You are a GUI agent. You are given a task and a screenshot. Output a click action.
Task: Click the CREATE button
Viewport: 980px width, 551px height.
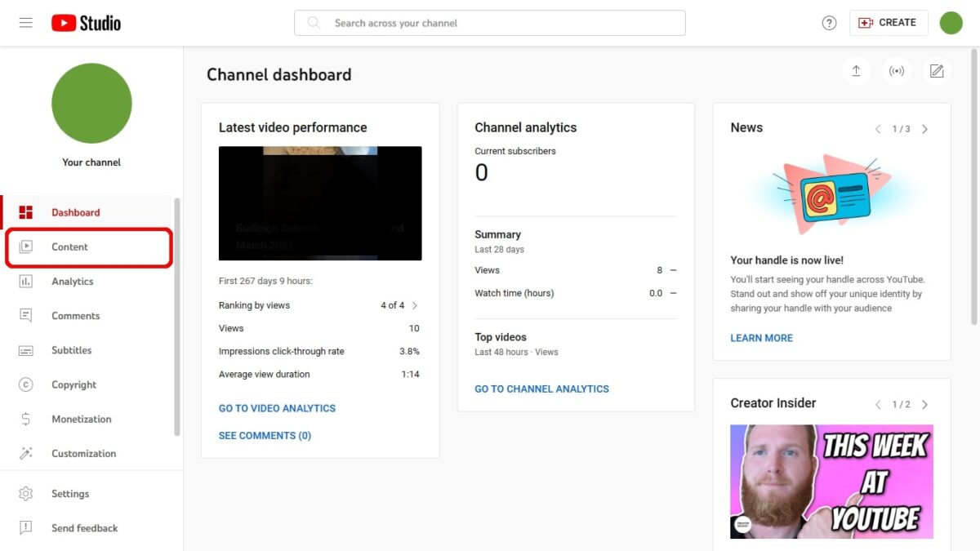pyautogui.click(x=889, y=23)
